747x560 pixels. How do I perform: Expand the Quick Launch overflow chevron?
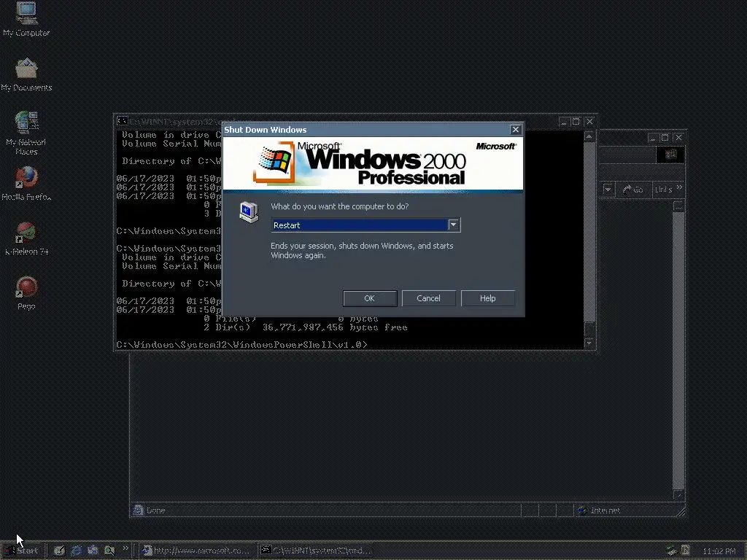pos(125,548)
